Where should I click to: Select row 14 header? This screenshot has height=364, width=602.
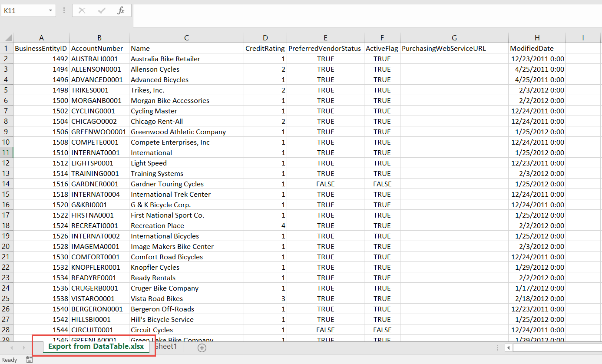[7, 184]
